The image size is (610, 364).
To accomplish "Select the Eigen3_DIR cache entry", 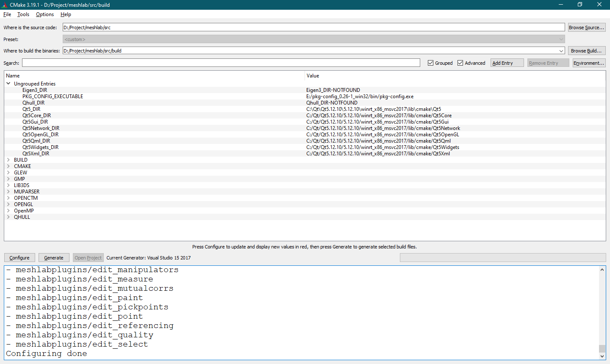I will click(x=35, y=90).
